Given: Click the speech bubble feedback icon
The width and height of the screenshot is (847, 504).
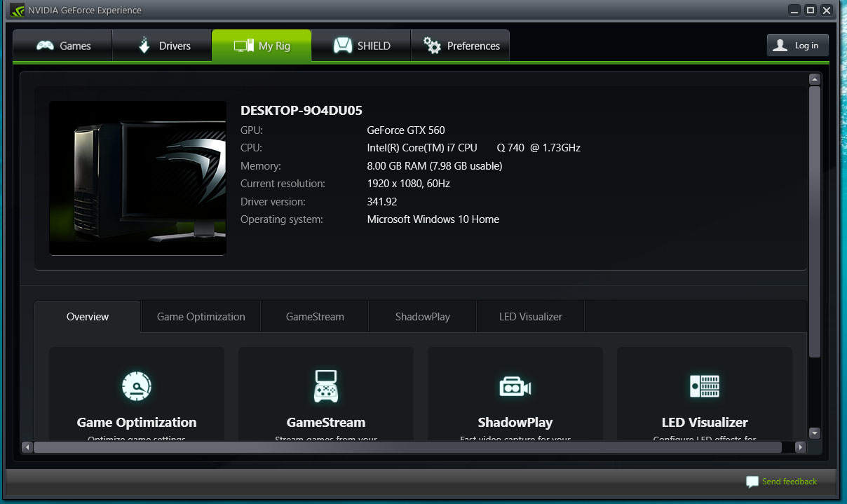Looking at the screenshot, I should pos(752,482).
